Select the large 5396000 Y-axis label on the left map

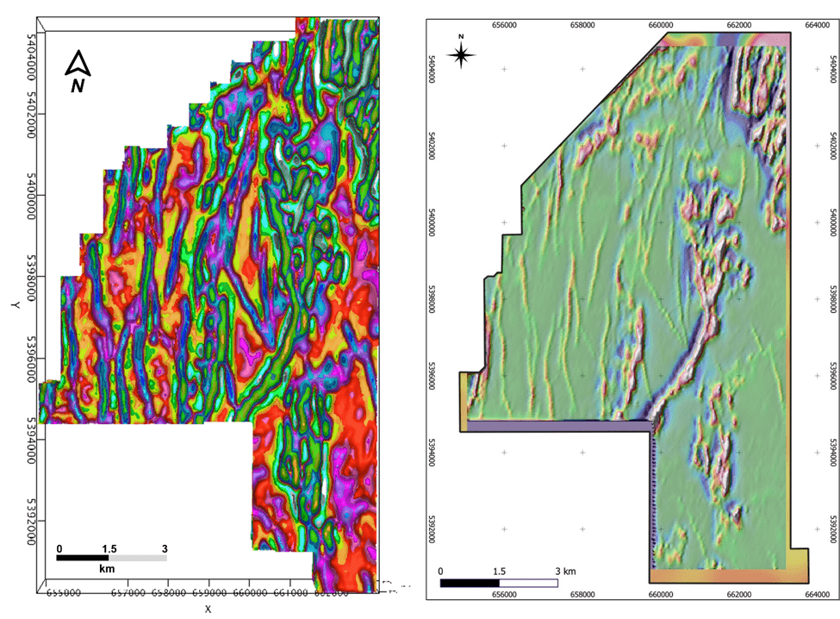tap(31, 360)
